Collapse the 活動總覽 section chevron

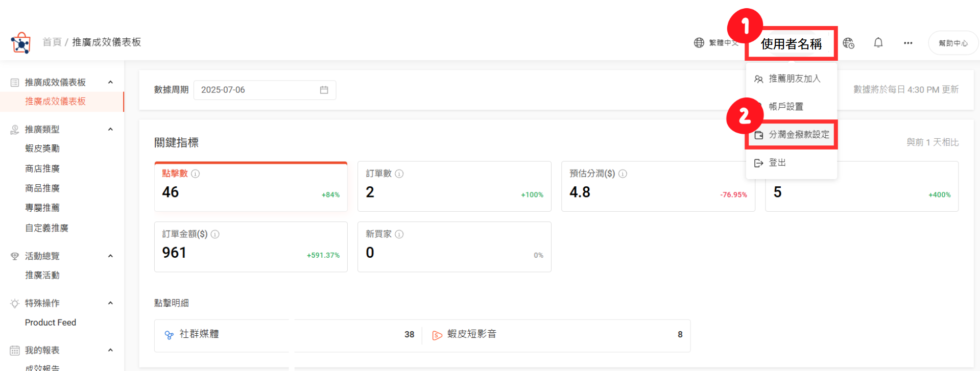pyautogui.click(x=110, y=256)
